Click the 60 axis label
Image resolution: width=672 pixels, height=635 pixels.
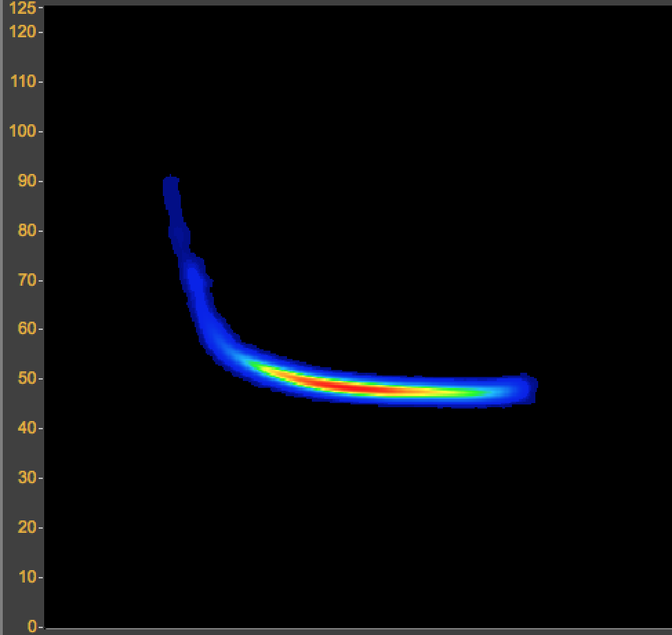click(26, 329)
